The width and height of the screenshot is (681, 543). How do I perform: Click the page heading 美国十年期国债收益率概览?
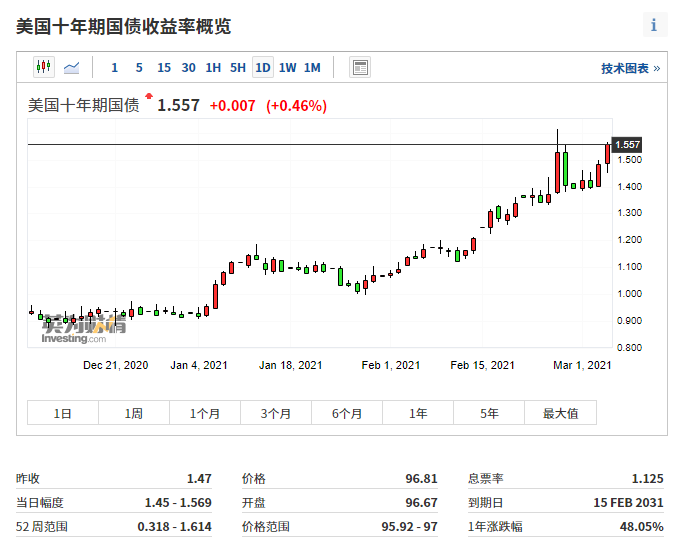pyautogui.click(x=123, y=26)
